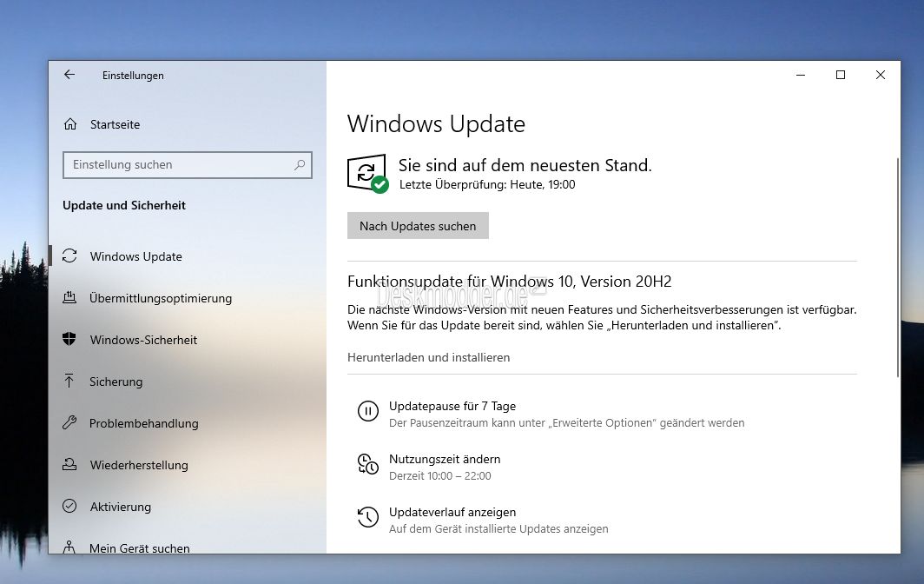Click Funktionsupdate für Windows 10, Version 20H2 heading

pyautogui.click(x=509, y=282)
